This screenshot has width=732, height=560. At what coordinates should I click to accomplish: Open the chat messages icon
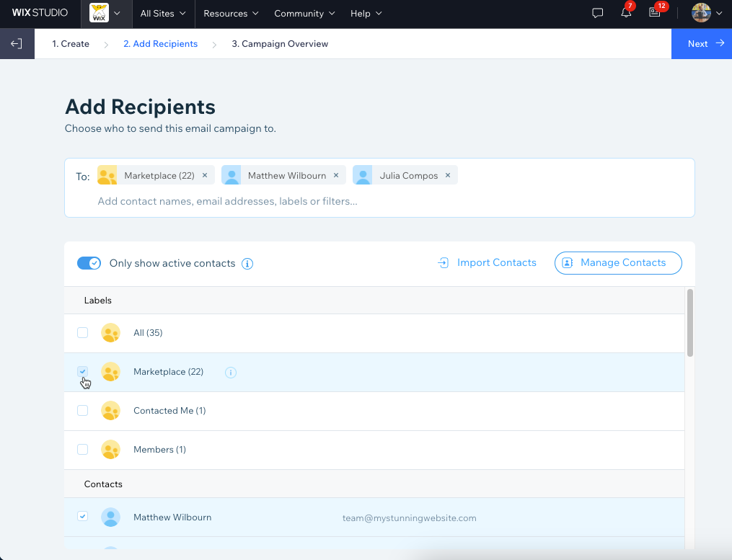tap(597, 14)
